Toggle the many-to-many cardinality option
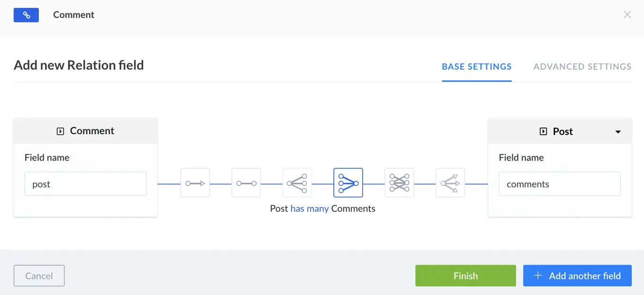Image resolution: width=644 pixels, height=295 pixels. tap(399, 182)
